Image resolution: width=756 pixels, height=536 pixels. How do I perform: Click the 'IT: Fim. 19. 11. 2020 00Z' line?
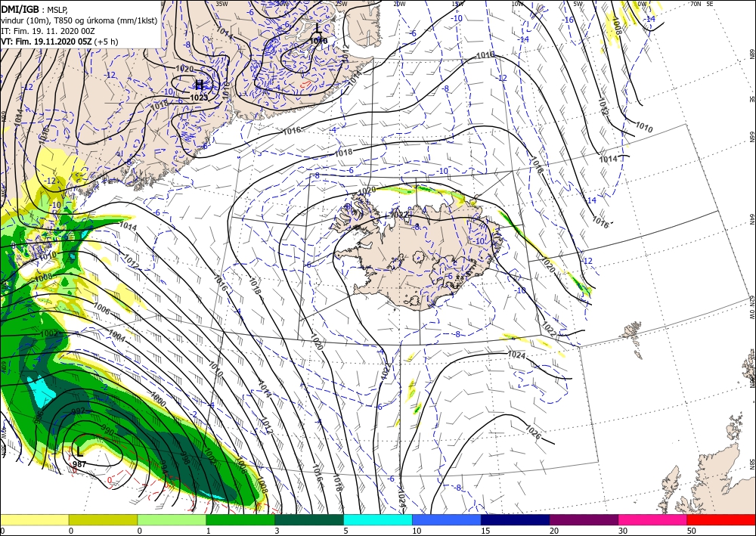[46, 31]
